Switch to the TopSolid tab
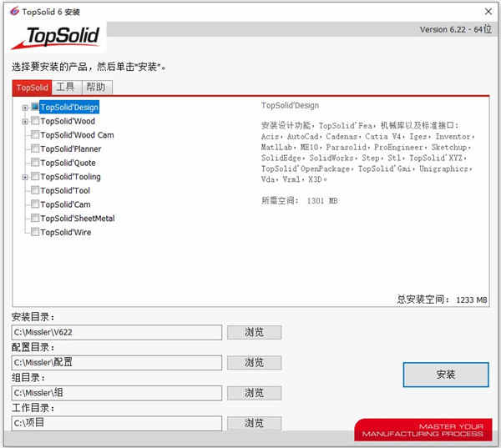Screen dimensions: 501x448 32,88
